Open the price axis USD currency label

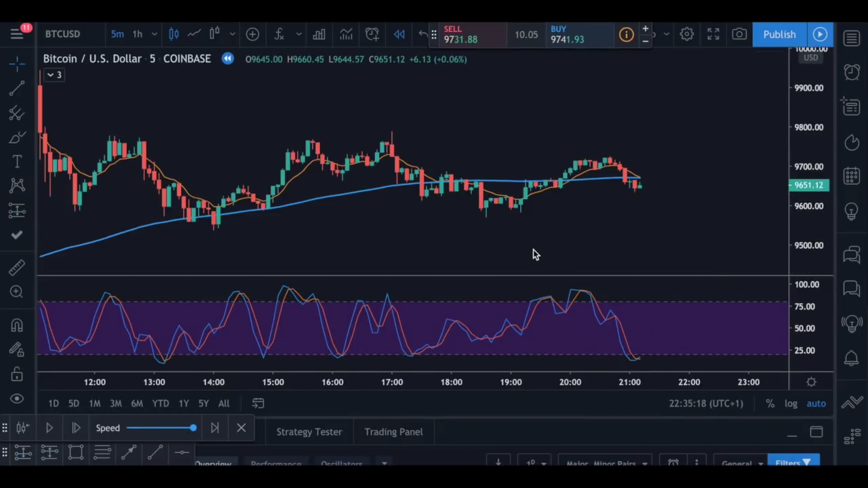[810, 58]
